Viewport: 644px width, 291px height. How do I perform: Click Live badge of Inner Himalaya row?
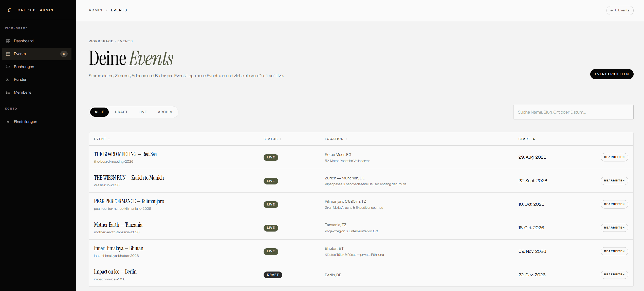click(271, 251)
